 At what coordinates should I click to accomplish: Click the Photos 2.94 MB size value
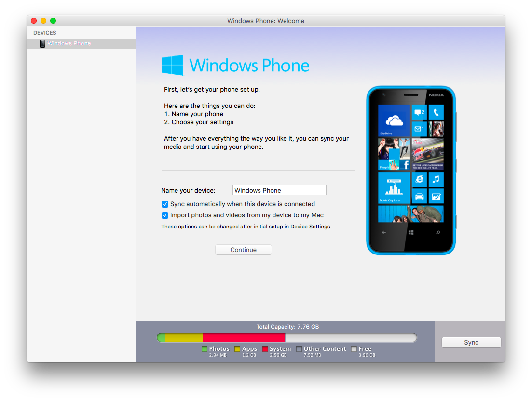coord(218,355)
